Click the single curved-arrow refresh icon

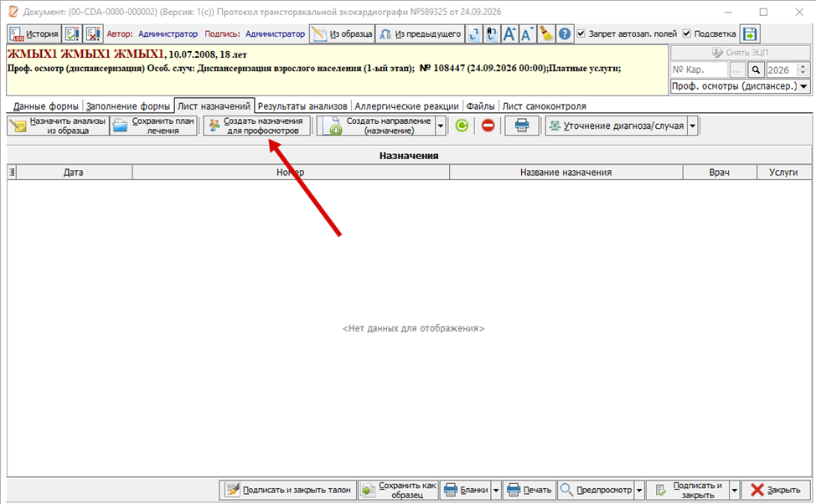[x=473, y=34]
